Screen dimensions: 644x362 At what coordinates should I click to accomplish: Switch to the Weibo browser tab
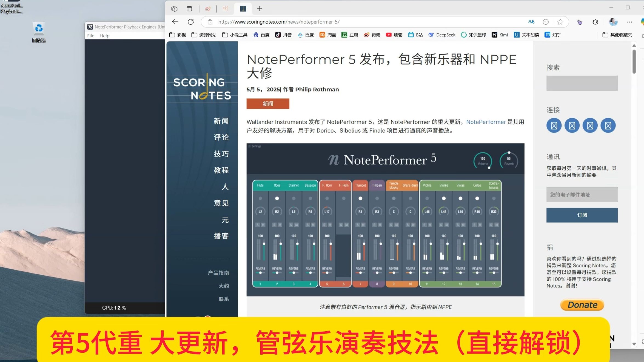tap(208, 9)
